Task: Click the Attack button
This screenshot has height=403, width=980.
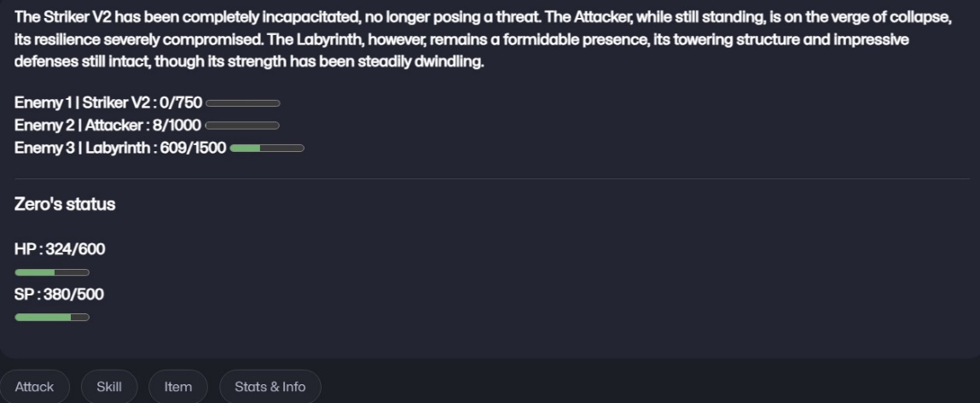Action: (34, 387)
